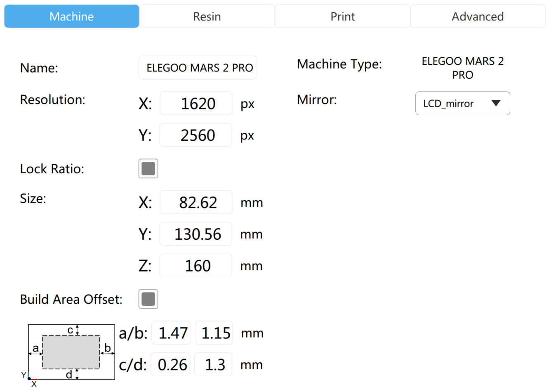Open the Print tab
Image resolution: width=549 pixels, height=392 pixels.
click(x=342, y=17)
